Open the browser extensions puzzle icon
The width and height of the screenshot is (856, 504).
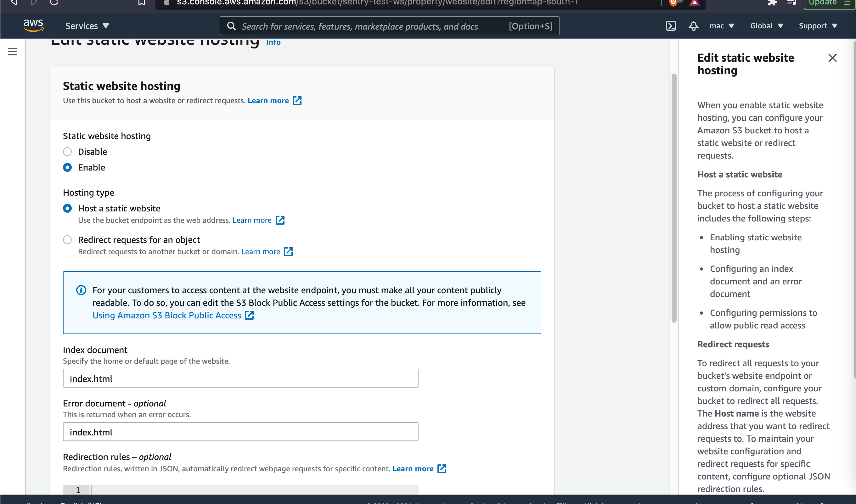(x=772, y=3)
